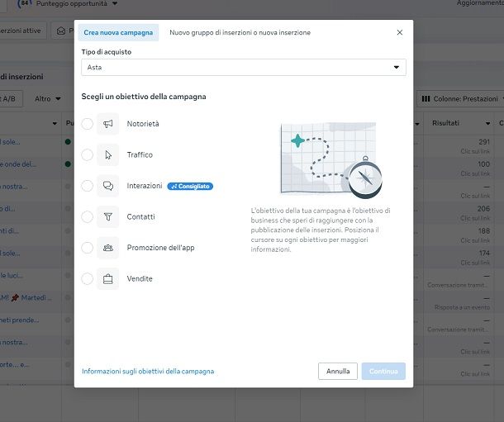Viewport: 504px width, 422px height.
Task: Click the Vendite shopping bag icon
Action: tap(108, 278)
